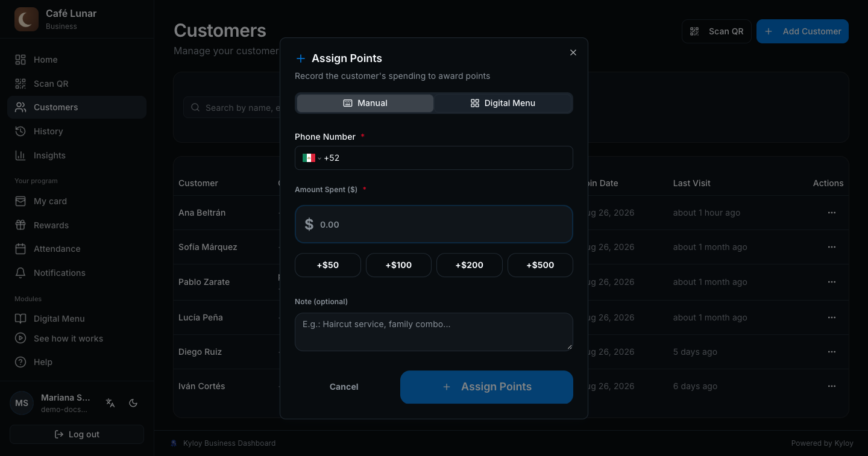This screenshot has width=868, height=456.
Task: Click the +$100 quick amount button
Action: (398, 265)
